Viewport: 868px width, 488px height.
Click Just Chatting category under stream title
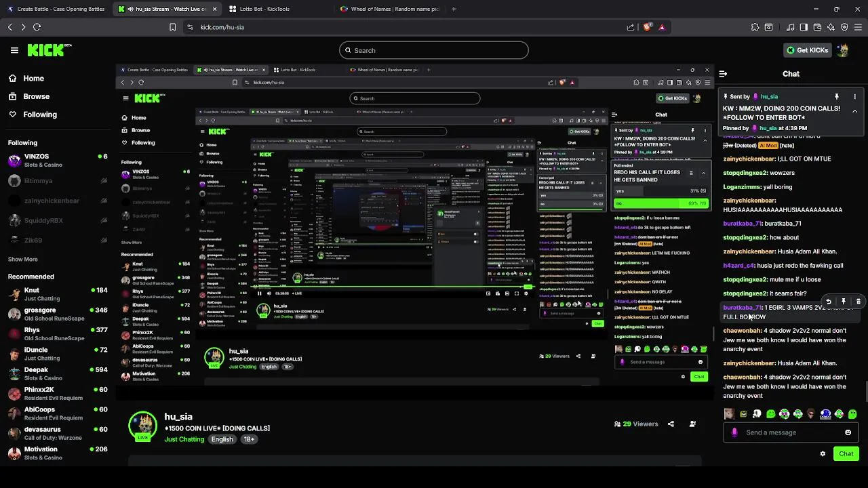(x=184, y=439)
